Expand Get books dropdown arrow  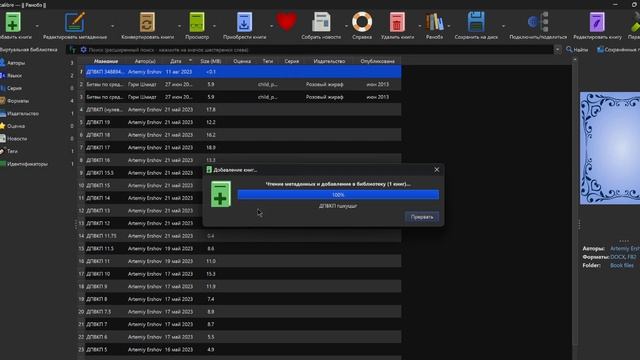coord(271,26)
